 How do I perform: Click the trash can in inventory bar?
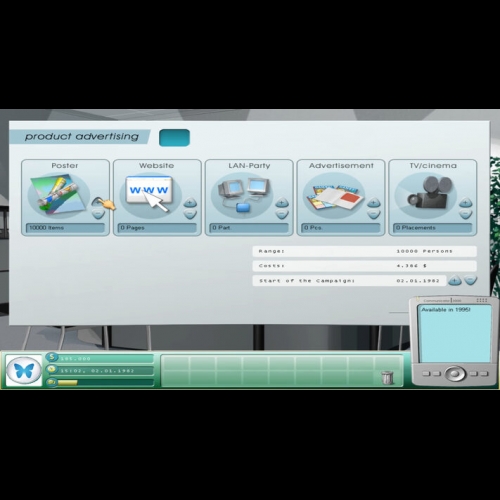pyautogui.click(x=387, y=377)
